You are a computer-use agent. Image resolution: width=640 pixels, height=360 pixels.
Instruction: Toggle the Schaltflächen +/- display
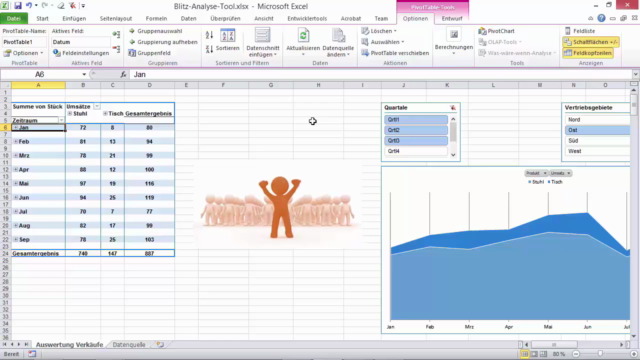591,42
